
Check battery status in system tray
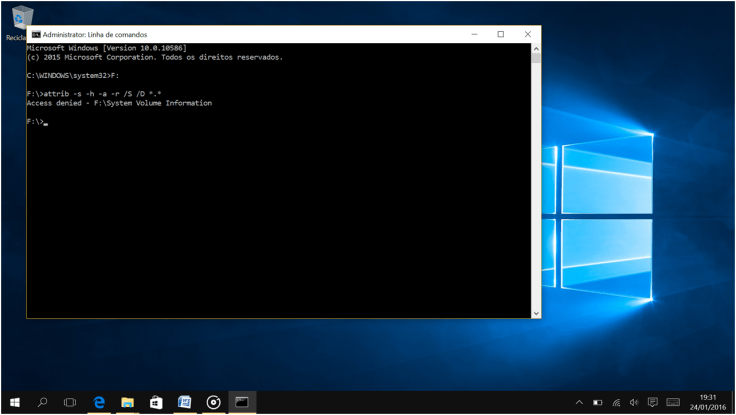click(598, 402)
